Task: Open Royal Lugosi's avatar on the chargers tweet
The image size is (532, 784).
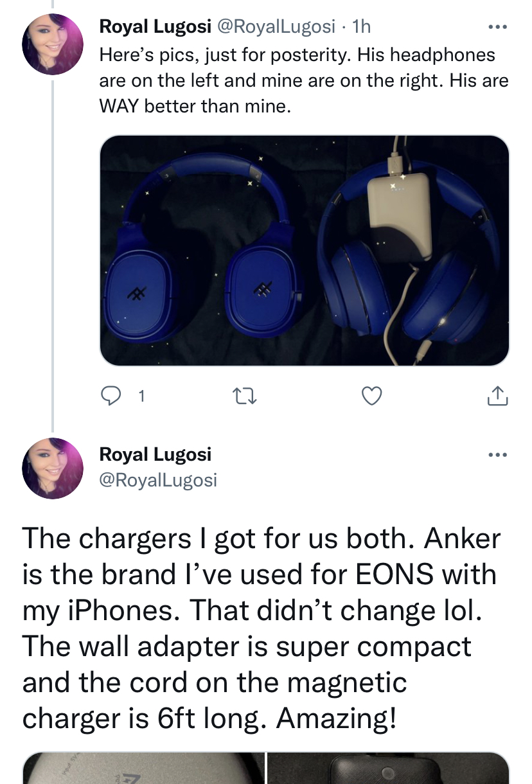Action: [x=53, y=470]
